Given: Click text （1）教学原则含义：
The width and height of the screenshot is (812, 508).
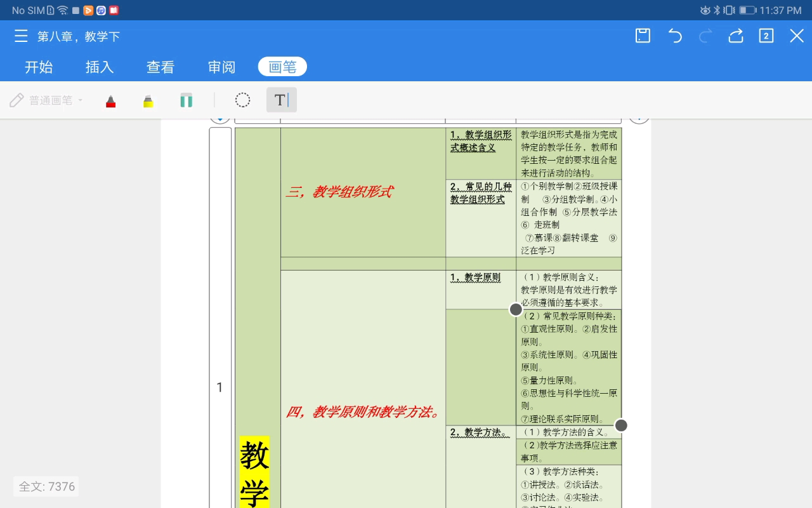Looking at the screenshot, I should [x=561, y=277].
